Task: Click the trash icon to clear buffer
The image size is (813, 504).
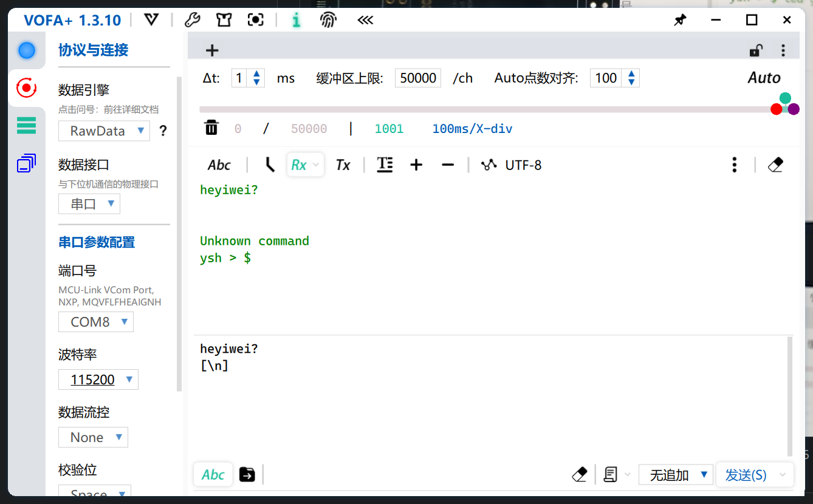Action: pyautogui.click(x=211, y=128)
